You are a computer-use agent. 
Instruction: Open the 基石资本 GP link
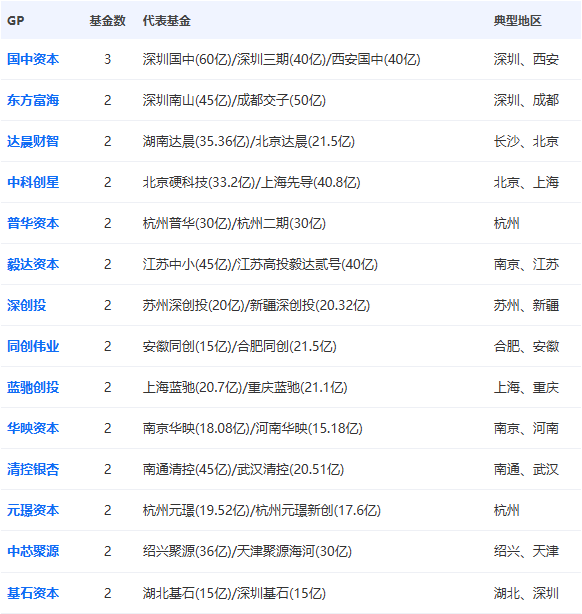(33, 593)
